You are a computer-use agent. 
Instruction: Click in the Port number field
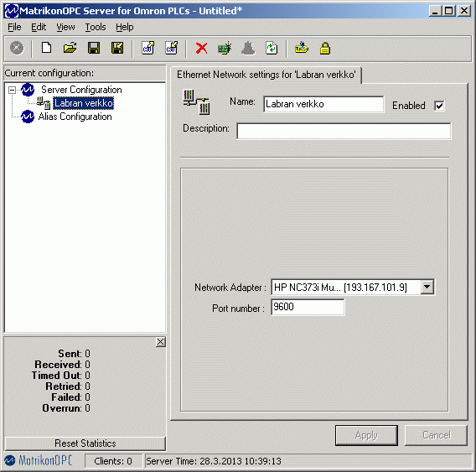click(308, 307)
